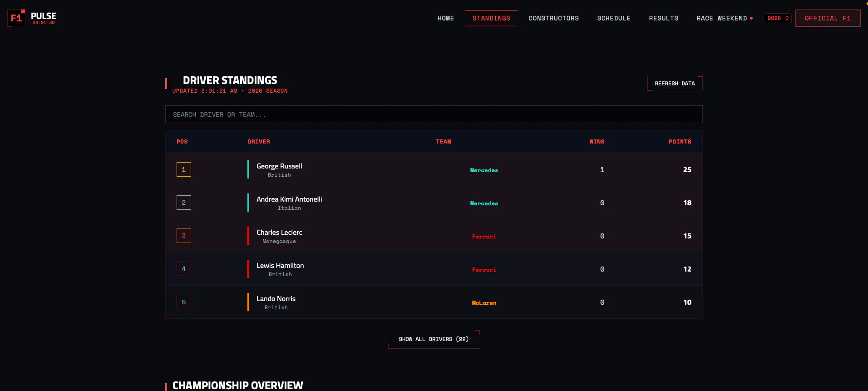Click Antonelli's 18 points value
This screenshot has width=868, height=391.
687,203
